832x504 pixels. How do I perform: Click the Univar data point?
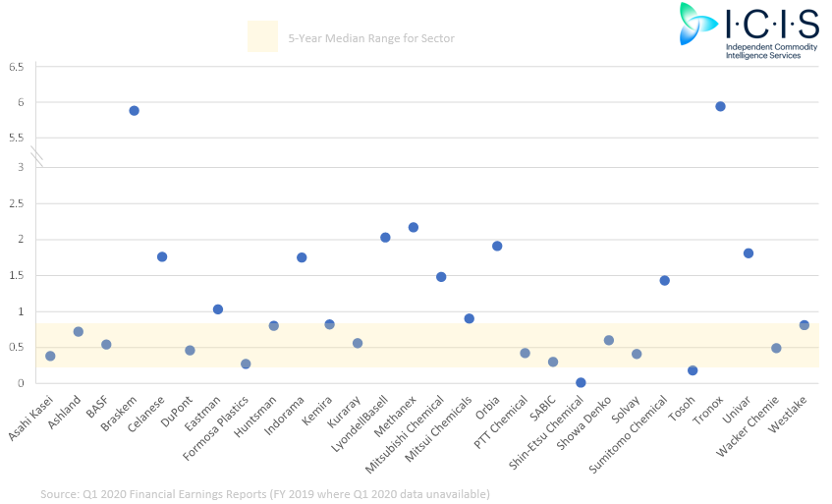point(749,253)
